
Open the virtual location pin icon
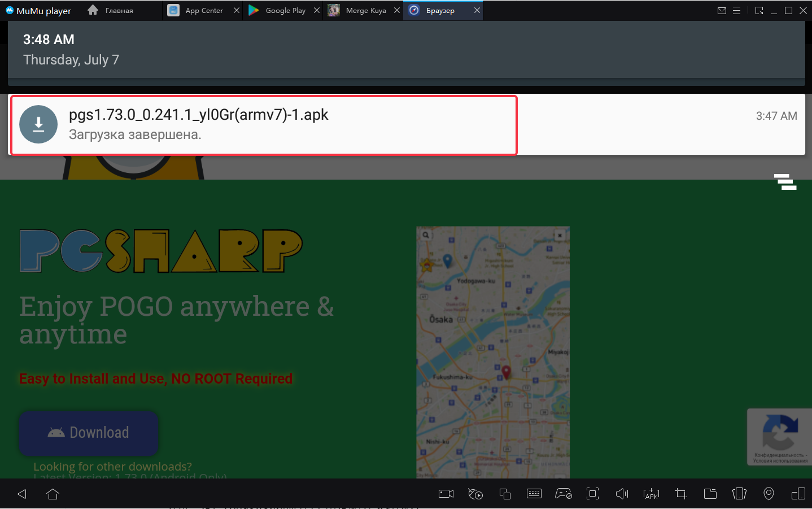click(x=769, y=494)
